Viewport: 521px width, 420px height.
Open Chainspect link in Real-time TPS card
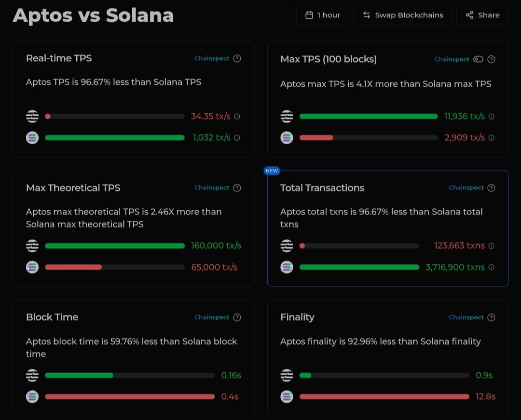coord(212,58)
